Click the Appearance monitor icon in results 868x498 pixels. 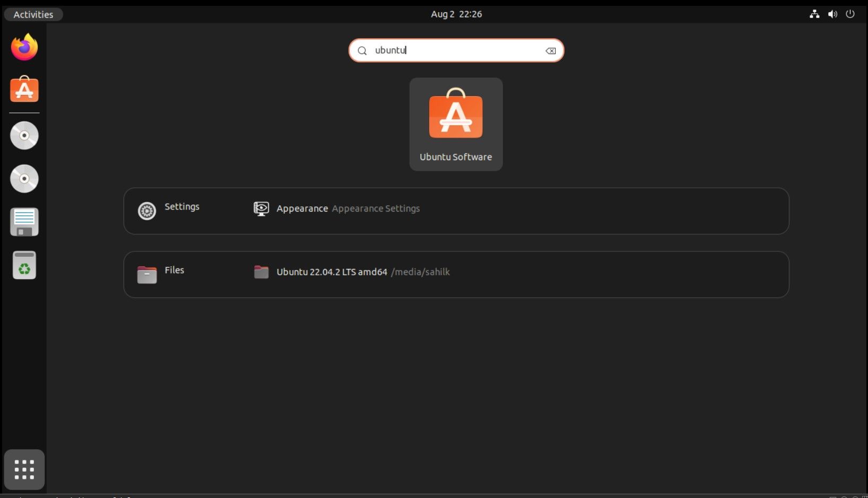261,208
